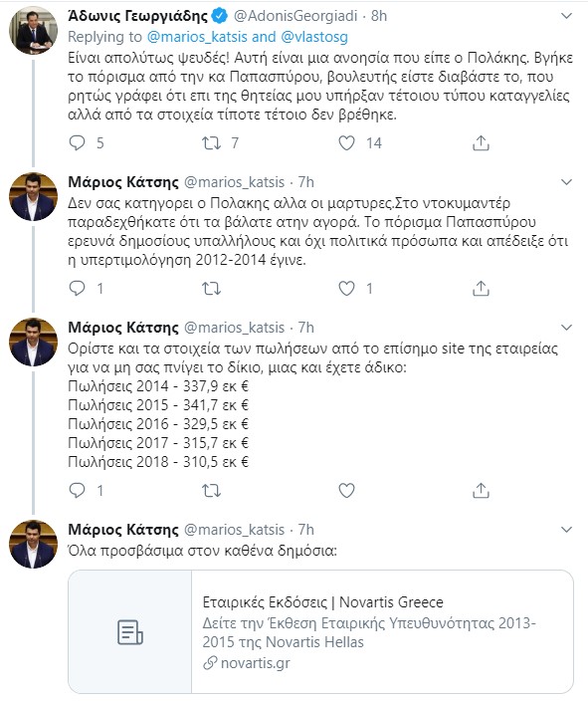Open chevron menu on sales figures tweet
This screenshot has height=701, width=588.
[x=566, y=328]
